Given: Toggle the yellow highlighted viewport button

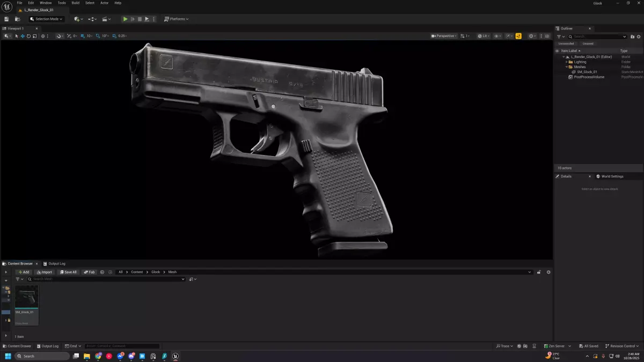Looking at the screenshot, I should tap(518, 36).
